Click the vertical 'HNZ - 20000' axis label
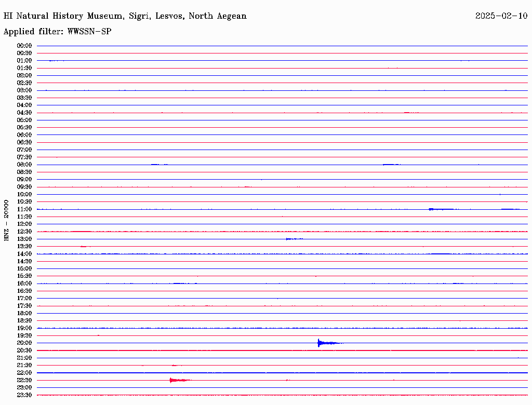The image size is (532, 405). pos(6,221)
